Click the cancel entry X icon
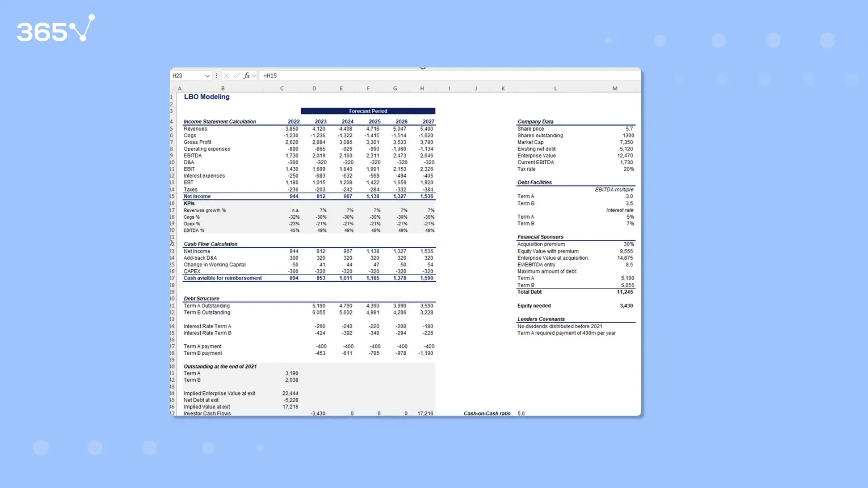 tap(226, 76)
